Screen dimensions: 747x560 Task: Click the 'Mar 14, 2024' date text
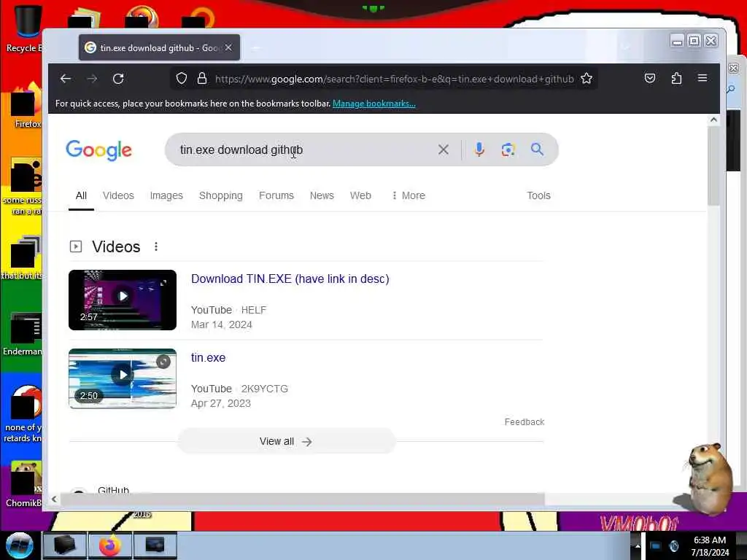pos(222,324)
